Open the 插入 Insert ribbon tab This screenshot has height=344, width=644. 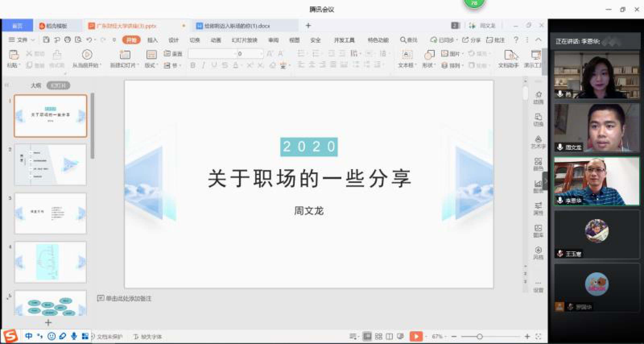point(152,40)
